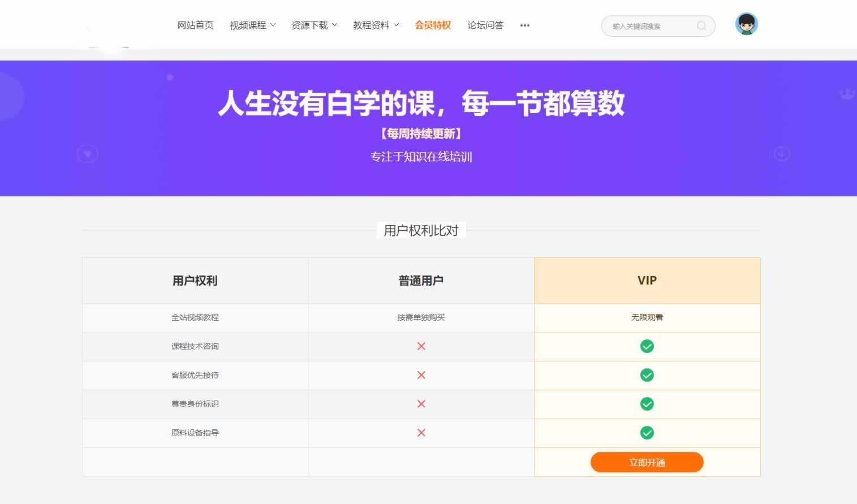Image resolution: width=857 pixels, height=504 pixels.
Task: Expand the 教程资料 dropdown menu
Action: [376, 25]
